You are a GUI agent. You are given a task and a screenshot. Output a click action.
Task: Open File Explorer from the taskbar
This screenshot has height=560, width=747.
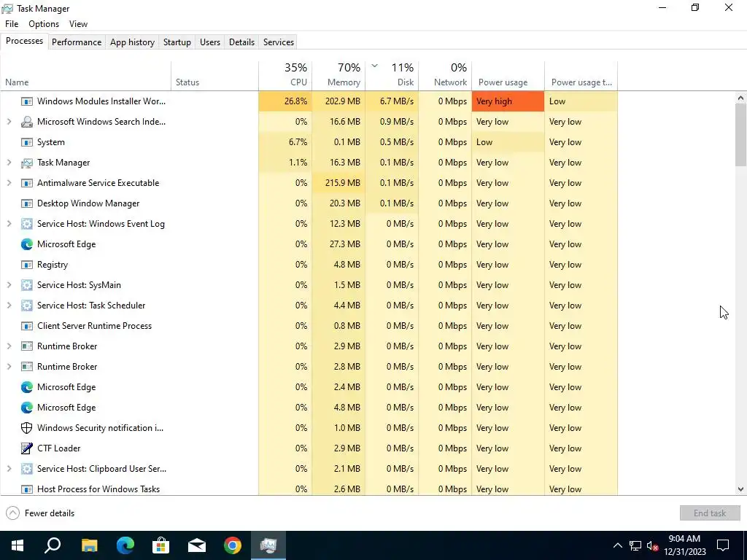[x=89, y=545]
